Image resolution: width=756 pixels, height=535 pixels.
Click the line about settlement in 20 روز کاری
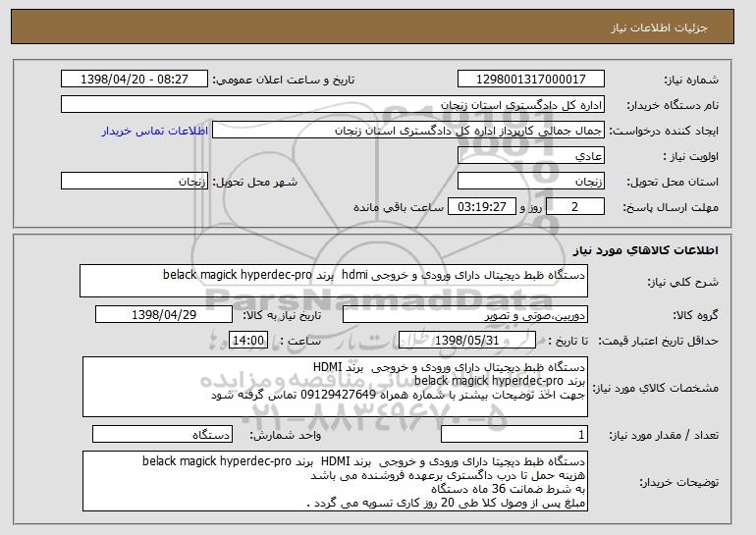click(446, 503)
